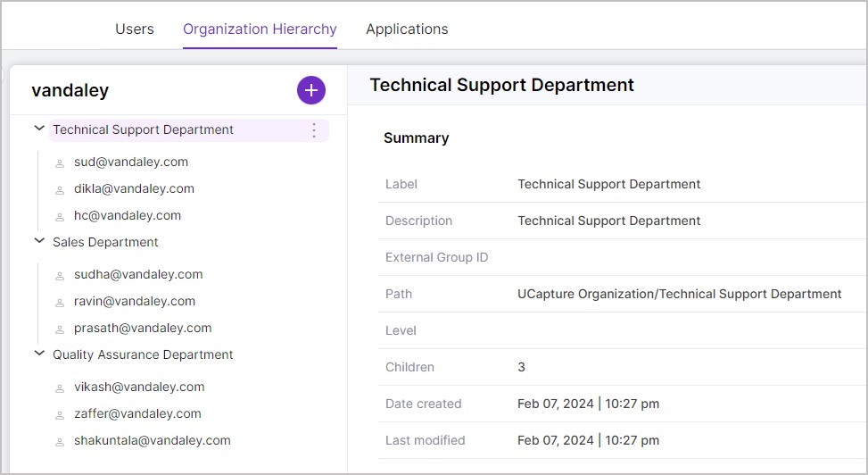Collapse the Sales Department node
Viewport: 868px width, 475px height.
(39, 240)
